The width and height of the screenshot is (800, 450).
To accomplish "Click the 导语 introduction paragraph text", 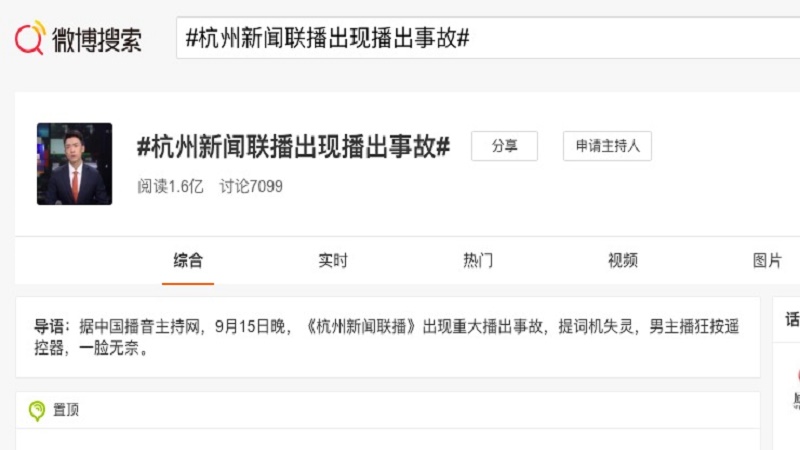I will pyautogui.click(x=386, y=337).
